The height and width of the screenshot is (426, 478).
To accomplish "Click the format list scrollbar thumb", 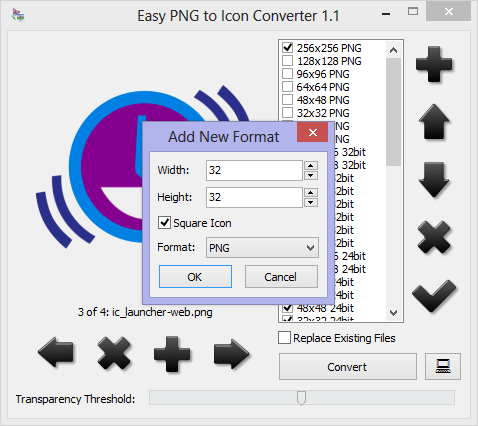I will pyautogui.click(x=393, y=112).
